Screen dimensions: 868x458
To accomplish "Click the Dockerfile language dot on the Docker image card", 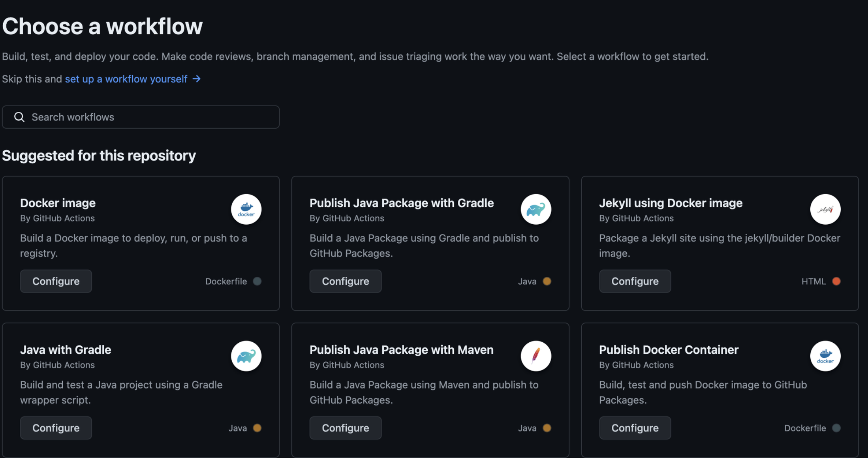I will [x=257, y=281].
